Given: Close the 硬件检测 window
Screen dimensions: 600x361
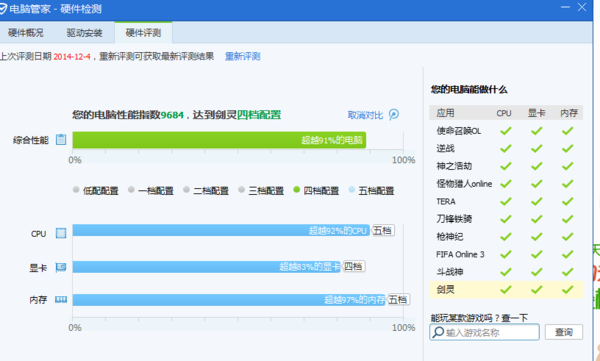Looking at the screenshot, I should [x=582, y=7].
